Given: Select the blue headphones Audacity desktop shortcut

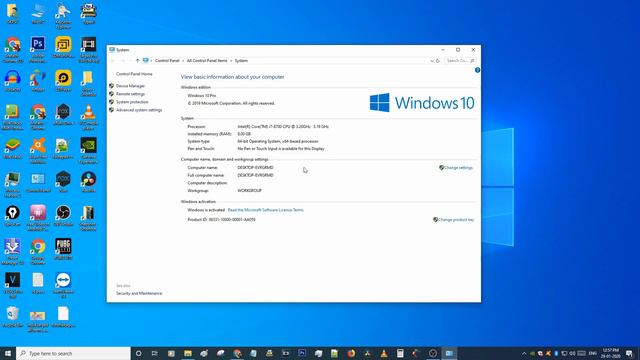Looking at the screenshot, I should click(13, 80).
